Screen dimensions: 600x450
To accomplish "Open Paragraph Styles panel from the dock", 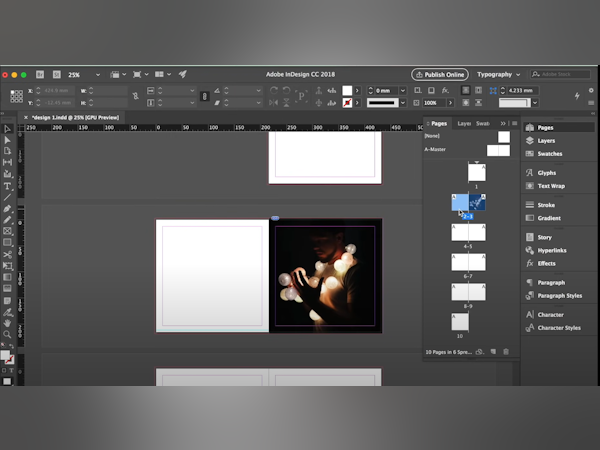I will [x=558, y=295].
